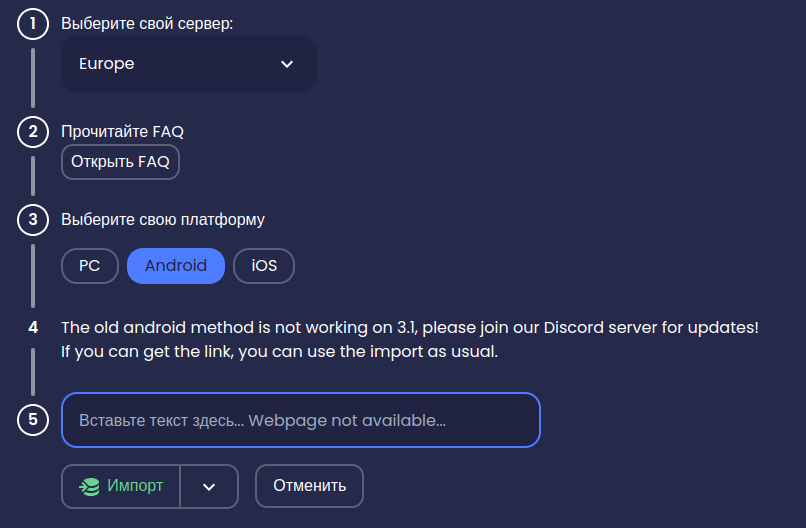Click the Импорт button

121,486
